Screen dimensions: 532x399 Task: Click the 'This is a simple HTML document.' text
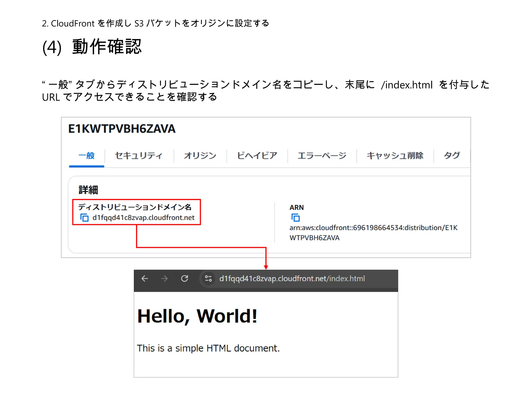click(x=208, y=348)
